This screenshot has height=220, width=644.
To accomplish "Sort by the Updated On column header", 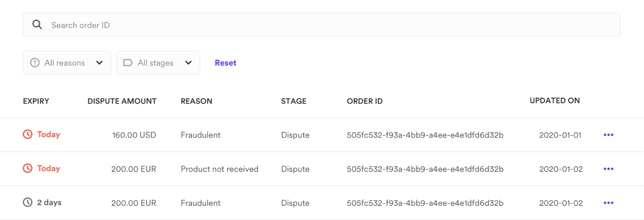I will tap(554, 100).
